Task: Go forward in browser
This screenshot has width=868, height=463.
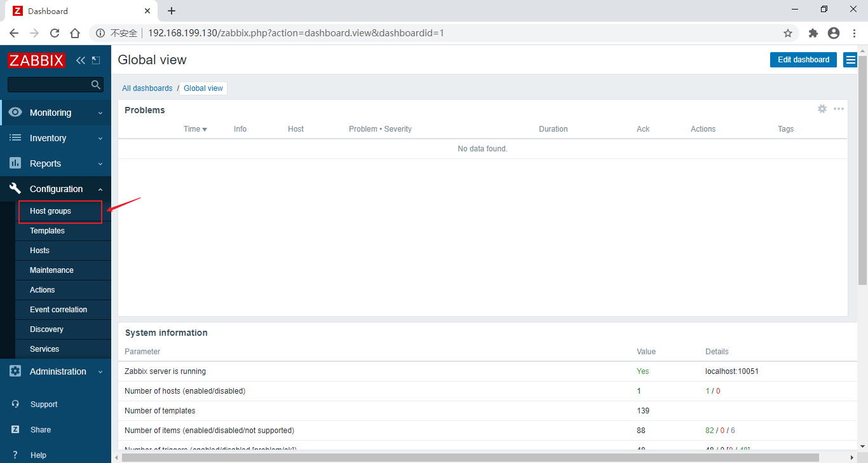Action: click(34, 33)
